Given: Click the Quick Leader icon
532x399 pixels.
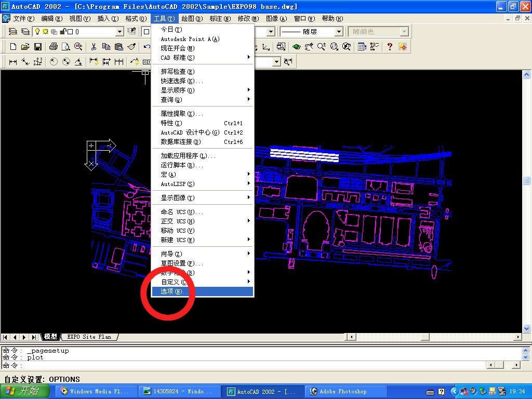Looking at the screenshot, I should pyautogui.click(x=135, y=62).
